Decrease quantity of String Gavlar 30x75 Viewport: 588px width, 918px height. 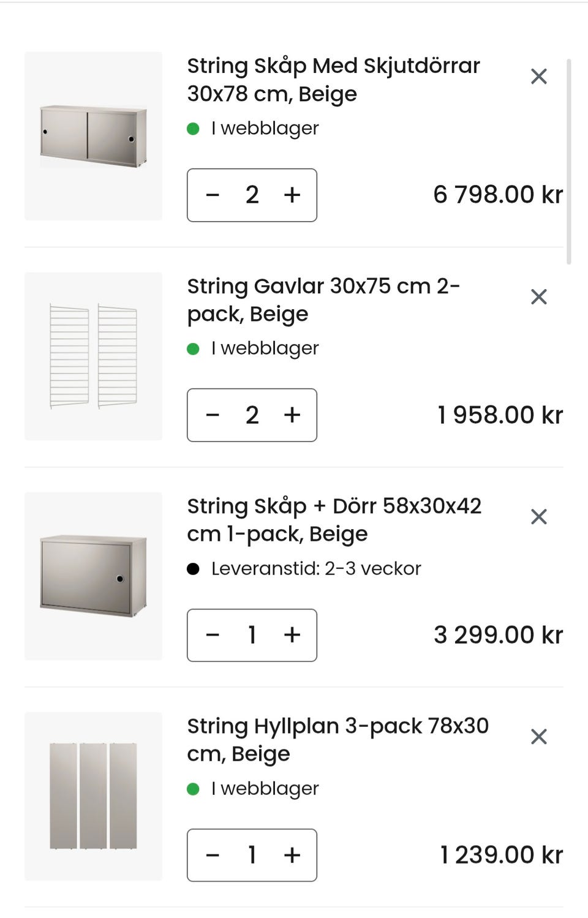(213, 415)
